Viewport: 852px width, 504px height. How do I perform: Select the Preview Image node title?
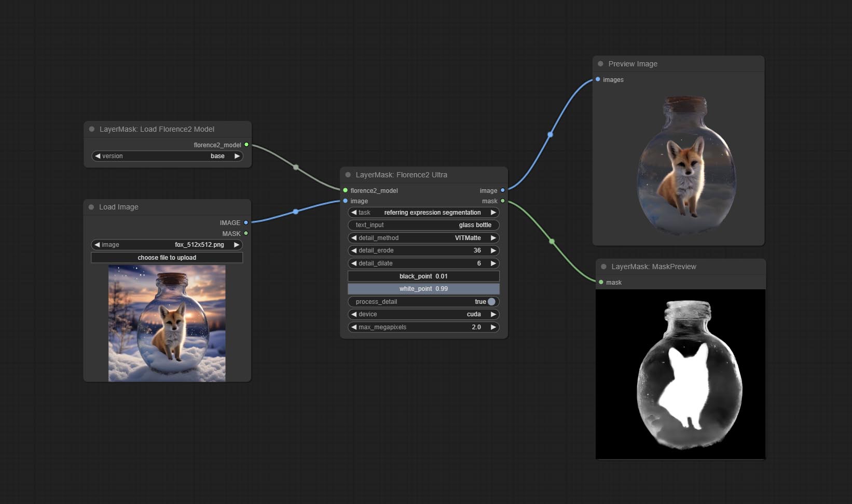[633, 64]
